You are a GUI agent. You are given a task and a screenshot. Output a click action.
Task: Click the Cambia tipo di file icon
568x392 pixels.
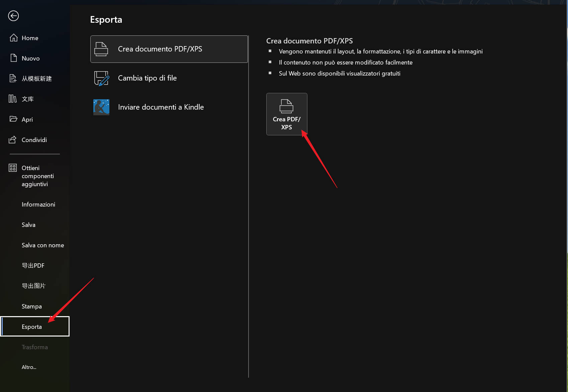pos(101,78)
